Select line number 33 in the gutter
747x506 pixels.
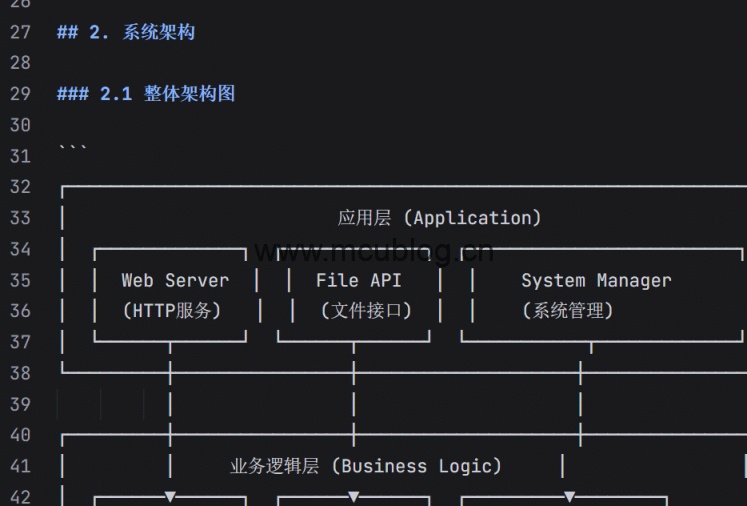[20, 218]
